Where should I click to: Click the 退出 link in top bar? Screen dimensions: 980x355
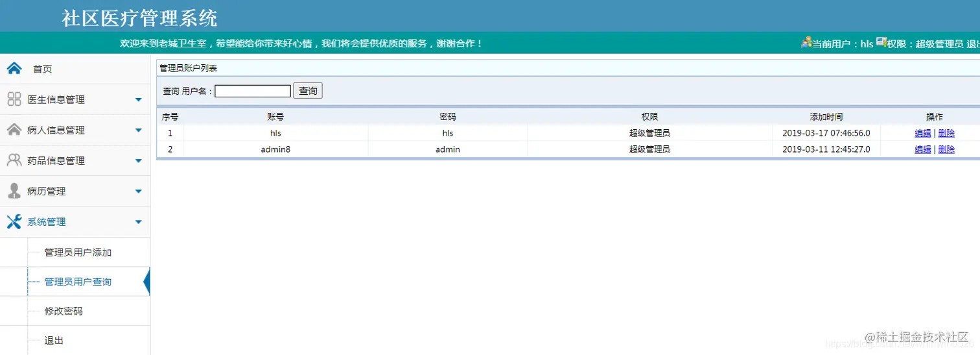click(x=973, y=44)
